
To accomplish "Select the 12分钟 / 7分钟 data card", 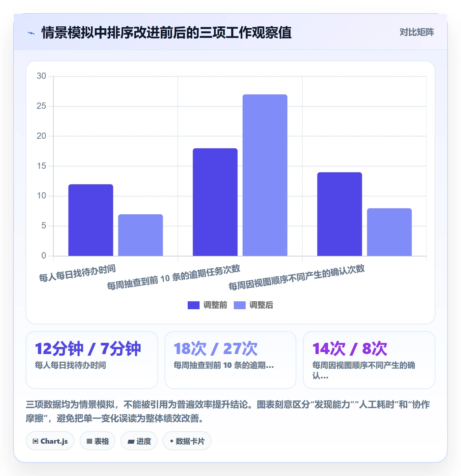I will click(x=92, y=360).
